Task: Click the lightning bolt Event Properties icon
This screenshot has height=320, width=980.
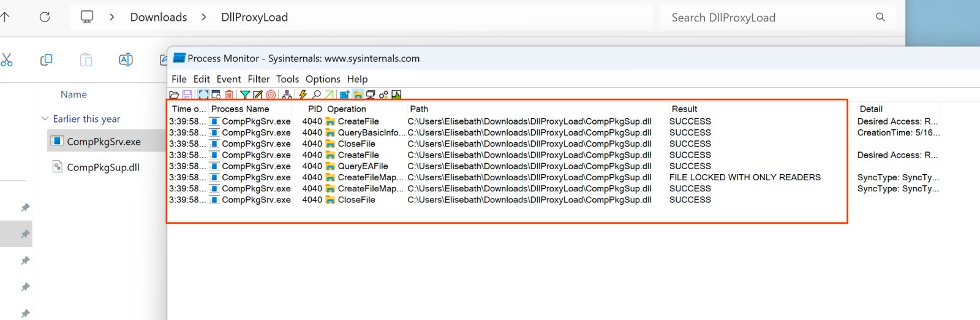Action: tap(303, 95)
